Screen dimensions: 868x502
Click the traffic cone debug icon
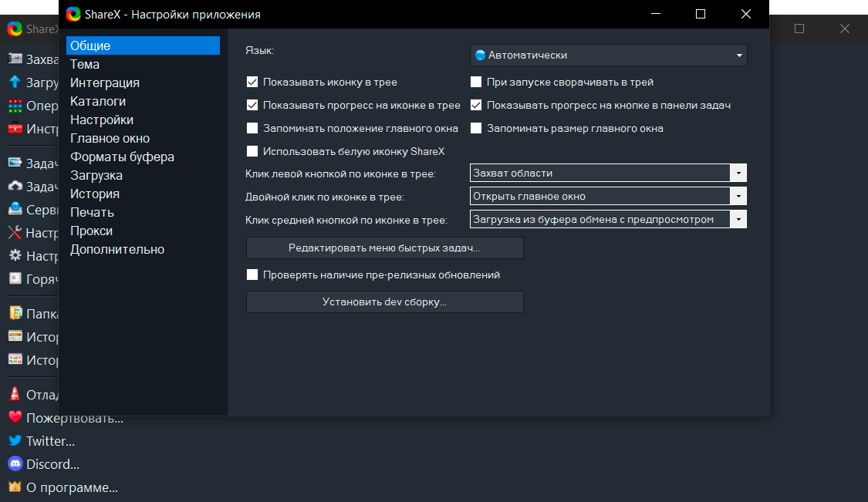pos(15,393)
